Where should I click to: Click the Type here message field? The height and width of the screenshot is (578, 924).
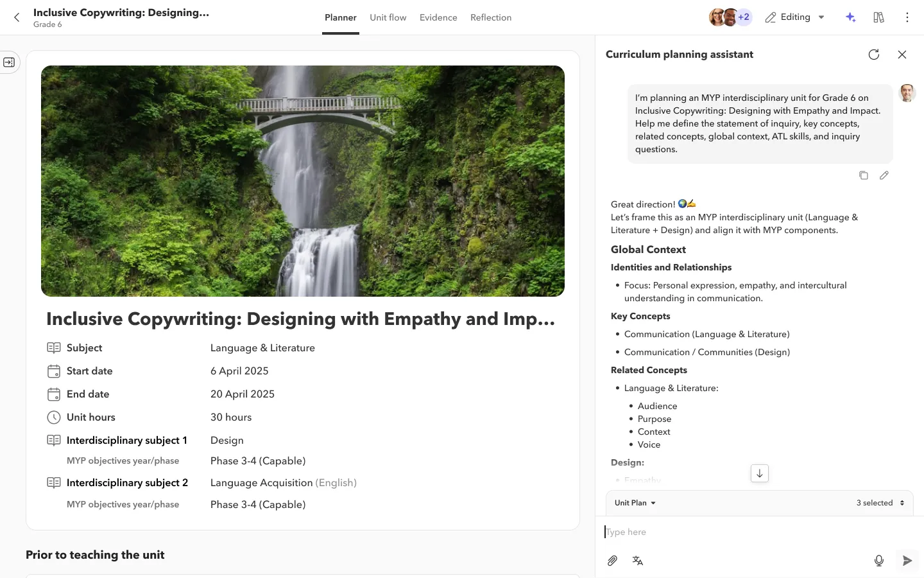738,532
